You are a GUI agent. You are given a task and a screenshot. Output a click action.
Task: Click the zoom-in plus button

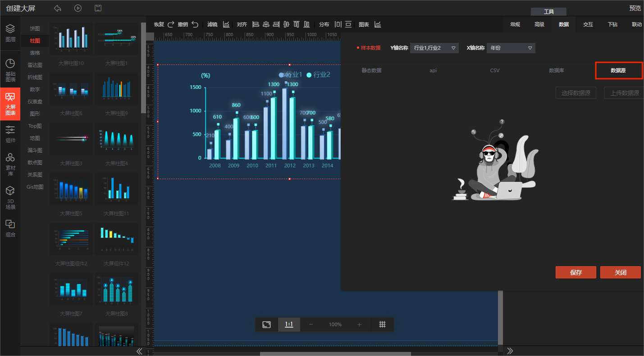pyautogui.click(x=359, y=324)
